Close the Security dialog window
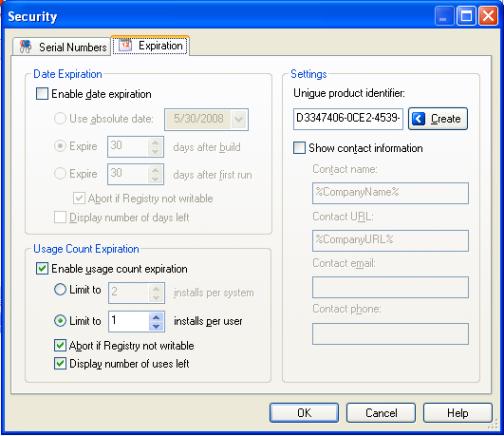The width and height of the screenshot is (504, 436). pyautogui.click(x=488, y=16)
